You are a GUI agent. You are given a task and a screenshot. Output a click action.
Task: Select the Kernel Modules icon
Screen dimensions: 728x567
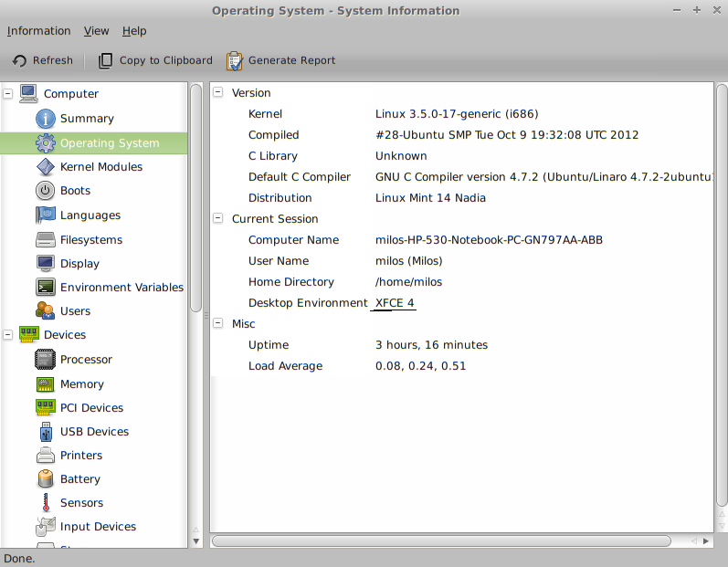[x=46, y=167]
